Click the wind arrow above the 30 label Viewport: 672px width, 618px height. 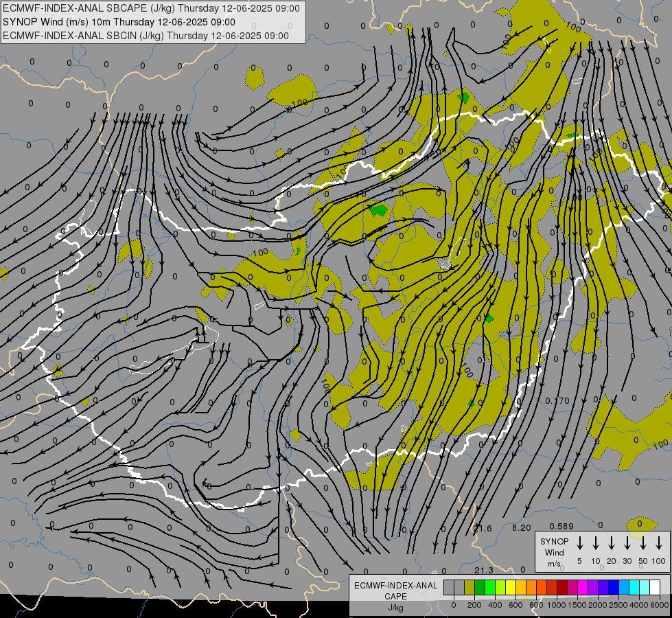pyautogui.click(x=627, y=543)
